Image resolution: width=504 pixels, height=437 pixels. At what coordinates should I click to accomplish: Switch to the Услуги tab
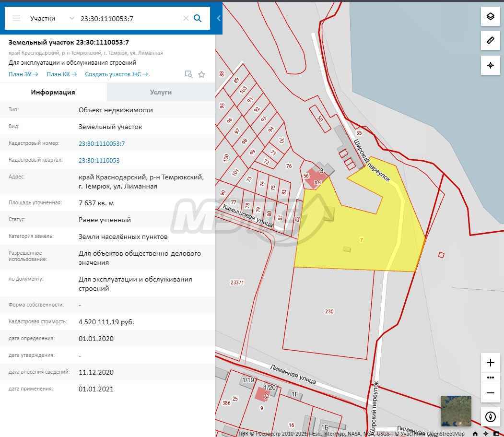[161, 92]
